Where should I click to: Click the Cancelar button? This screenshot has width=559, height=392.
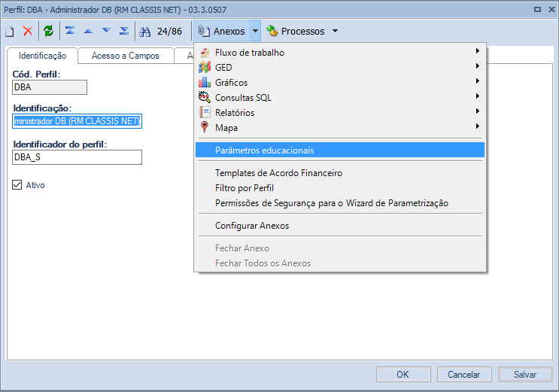tap(464, 375)
